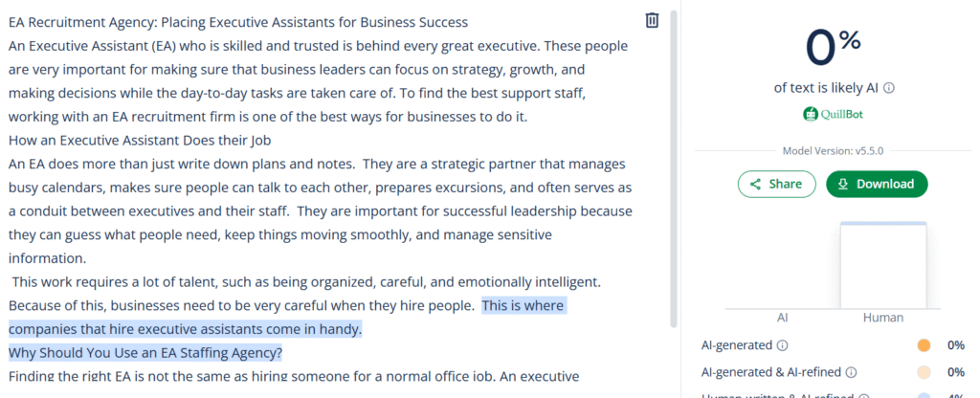Select the orange AI-generated color dot
The image size is (980, 398).
tap(924, 345)
